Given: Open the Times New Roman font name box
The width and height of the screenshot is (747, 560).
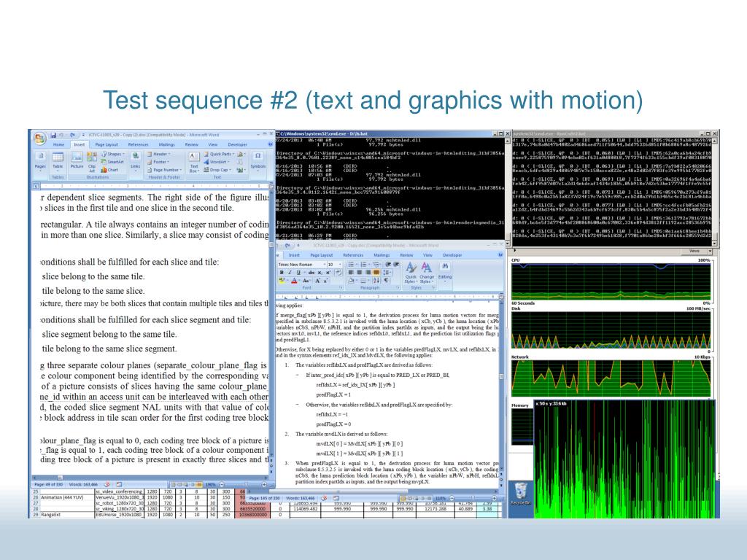Looking at the screenshot, I should click(x=302, y=264).
